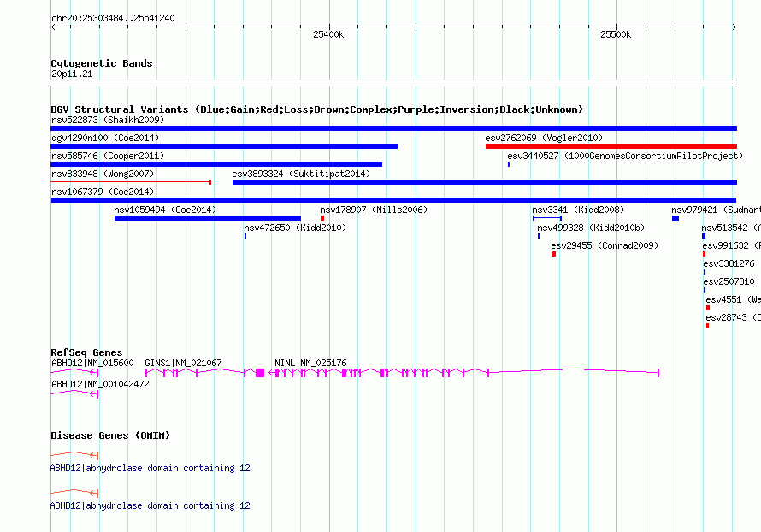Click the RefSeq Genes track title
Screen dimensions: 761x532
[87, 352]
